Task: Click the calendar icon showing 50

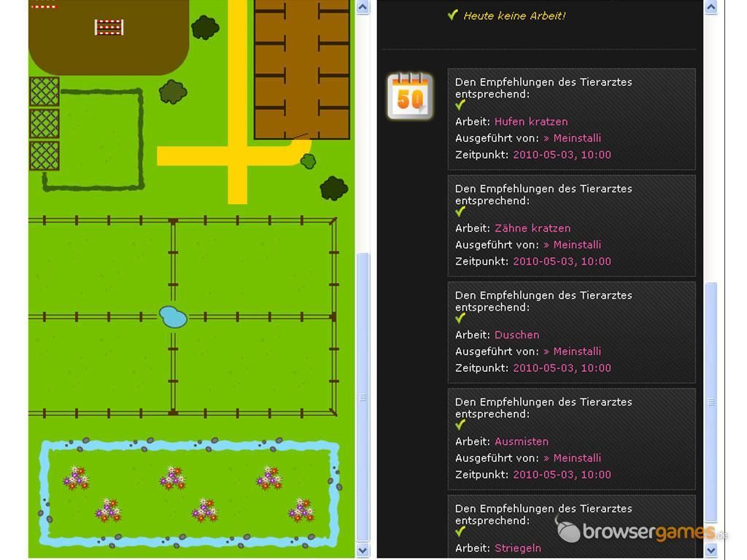Action: [x=410, y=96]
